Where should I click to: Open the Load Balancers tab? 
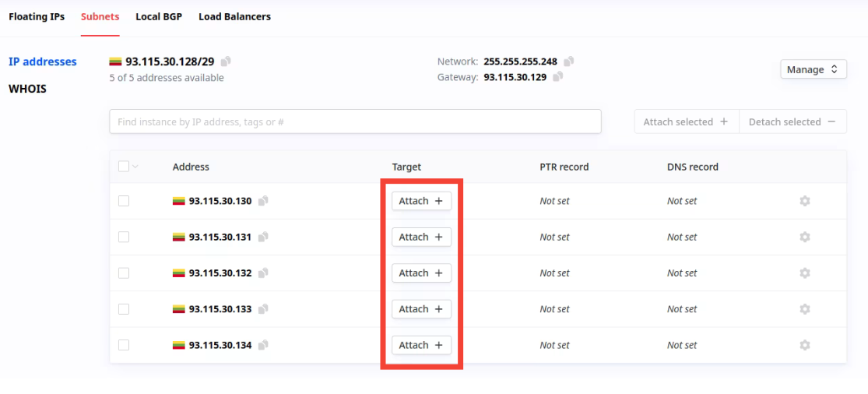pyautogui.click(x=234, y=16)
